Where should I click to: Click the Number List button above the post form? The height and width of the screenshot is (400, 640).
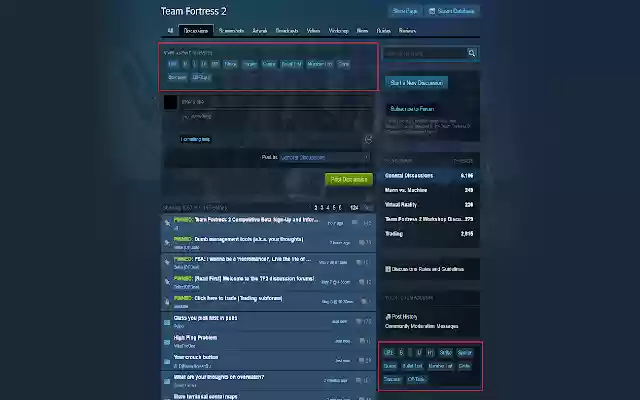[x=320, y=64]
